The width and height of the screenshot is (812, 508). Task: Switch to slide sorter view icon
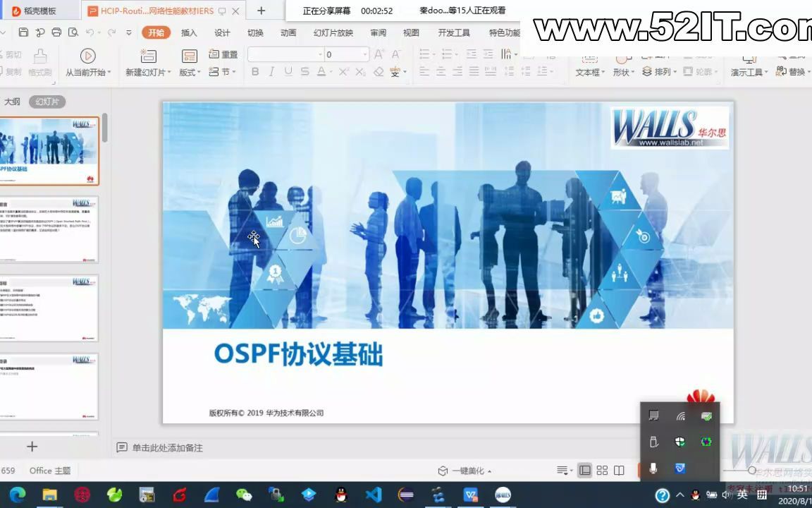pos(602,471)
